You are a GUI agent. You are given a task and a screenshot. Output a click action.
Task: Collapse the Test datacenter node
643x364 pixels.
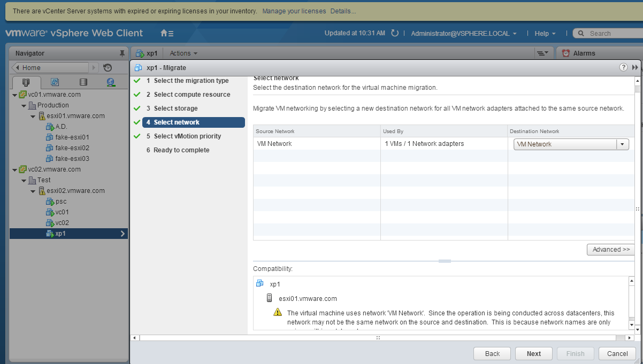pyautogui.click(x=24, y=180)
